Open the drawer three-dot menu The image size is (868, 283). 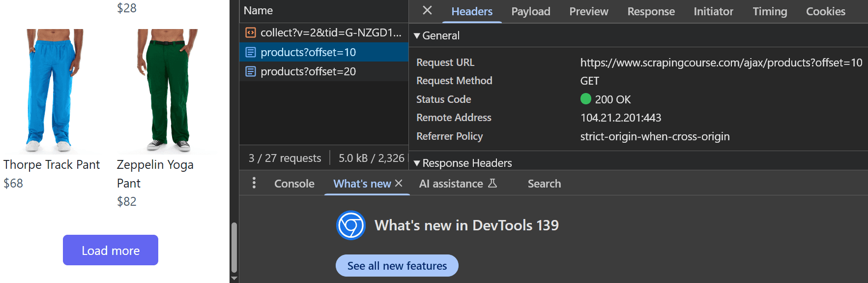254,183
